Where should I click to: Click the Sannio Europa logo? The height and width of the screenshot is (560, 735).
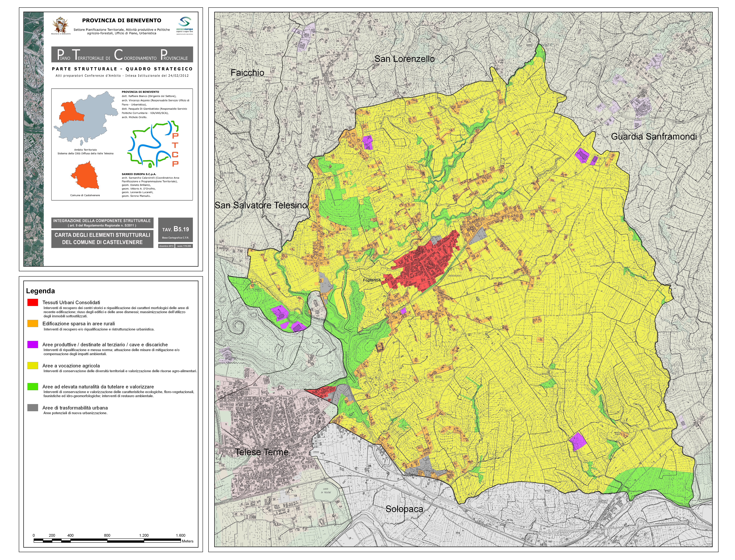185,26
